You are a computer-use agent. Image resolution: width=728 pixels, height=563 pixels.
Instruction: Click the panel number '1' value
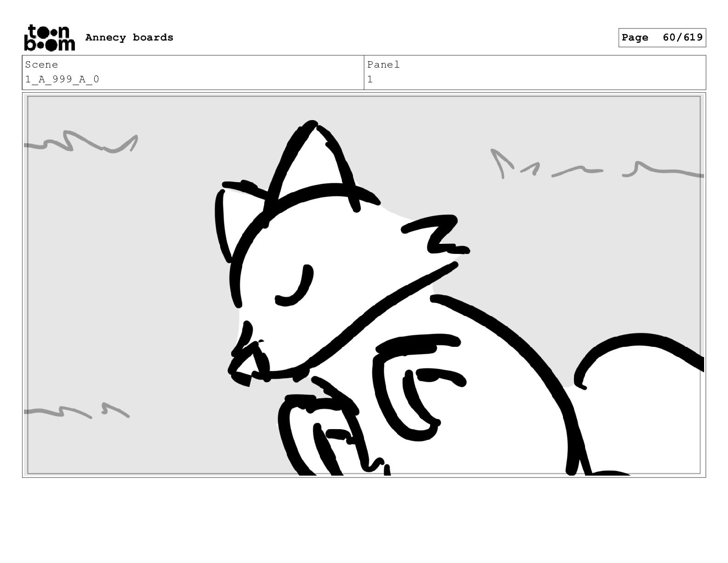(370, 80)
